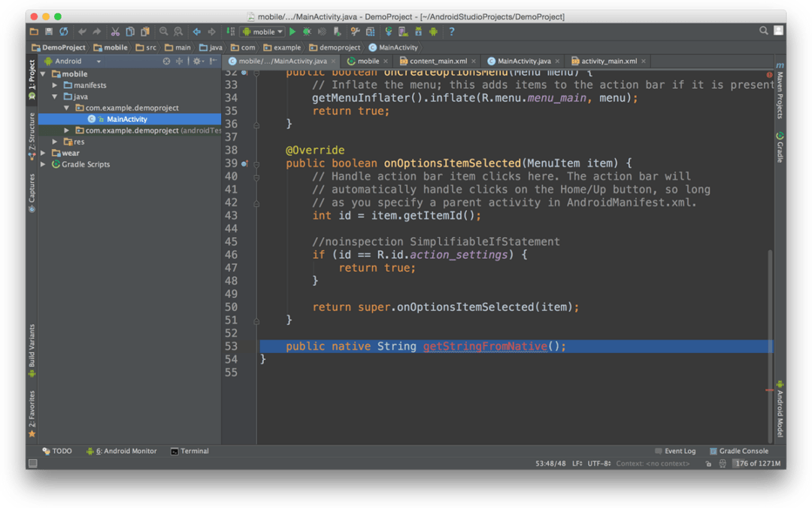Switch to the content_main.xml tab
812x508 pixels.
[x=438, y=61]
